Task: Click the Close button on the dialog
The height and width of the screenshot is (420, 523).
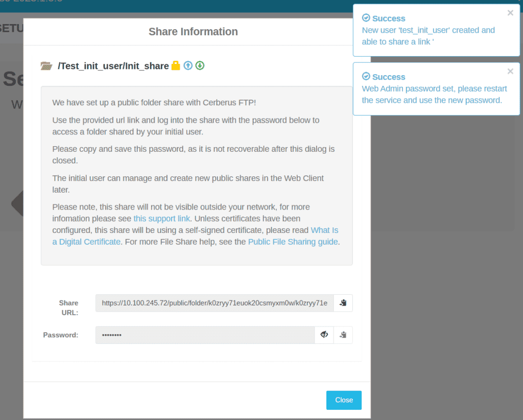Action: point(343,400)
